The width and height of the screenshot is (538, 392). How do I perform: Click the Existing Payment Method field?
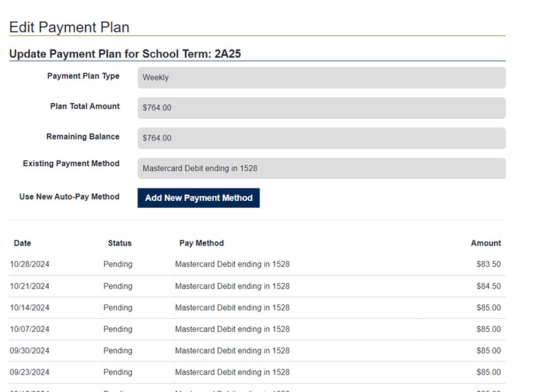[321, 168]
